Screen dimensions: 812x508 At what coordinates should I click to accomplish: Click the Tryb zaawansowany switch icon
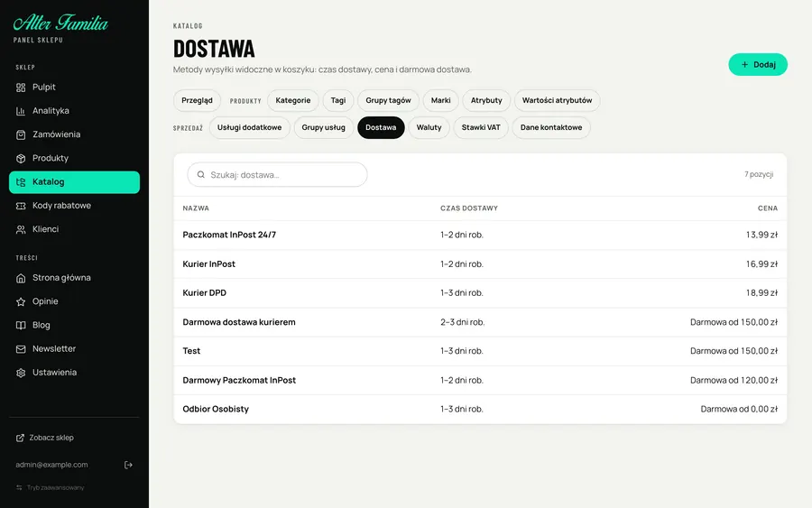[x=19, y=488]
